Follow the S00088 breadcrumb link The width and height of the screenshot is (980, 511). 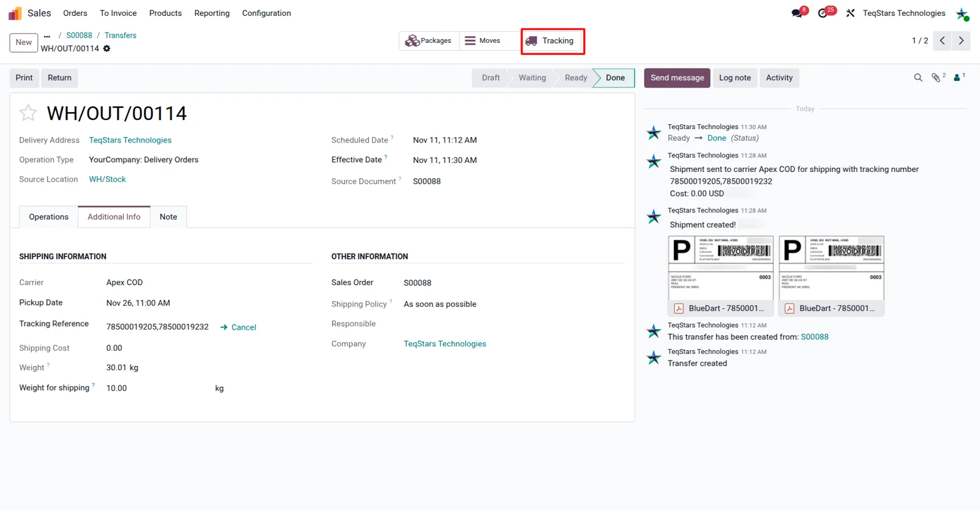coord(79,35)
